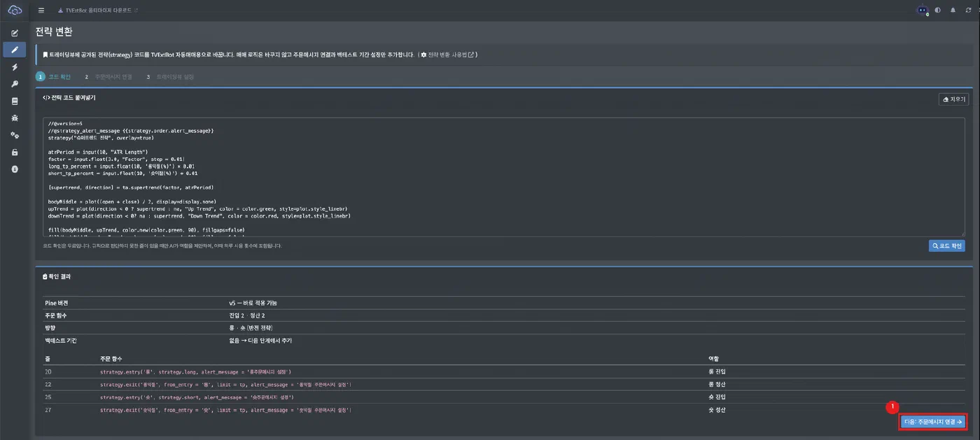Click the line 22 strategy.exit code row
Viewport: 980px width, 440px height.
pos(503,385)
